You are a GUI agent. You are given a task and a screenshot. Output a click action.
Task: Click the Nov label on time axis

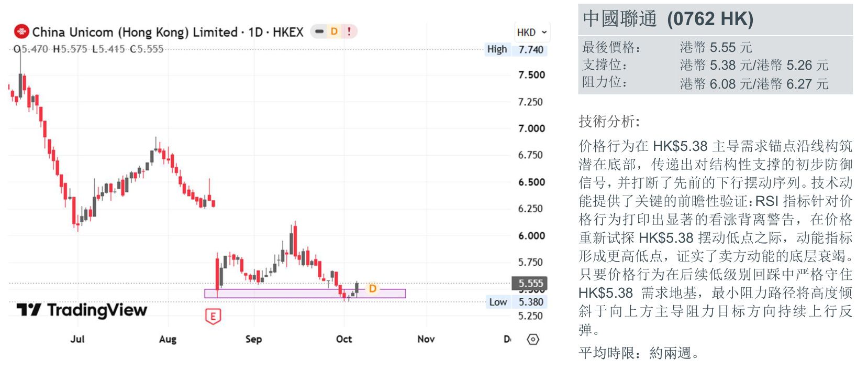[426, 339]
